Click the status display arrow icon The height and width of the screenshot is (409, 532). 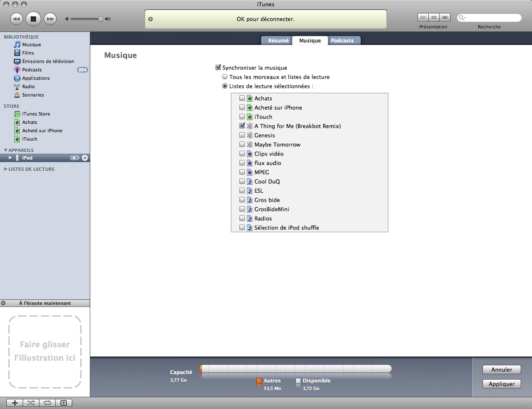[x=151, y=19]
